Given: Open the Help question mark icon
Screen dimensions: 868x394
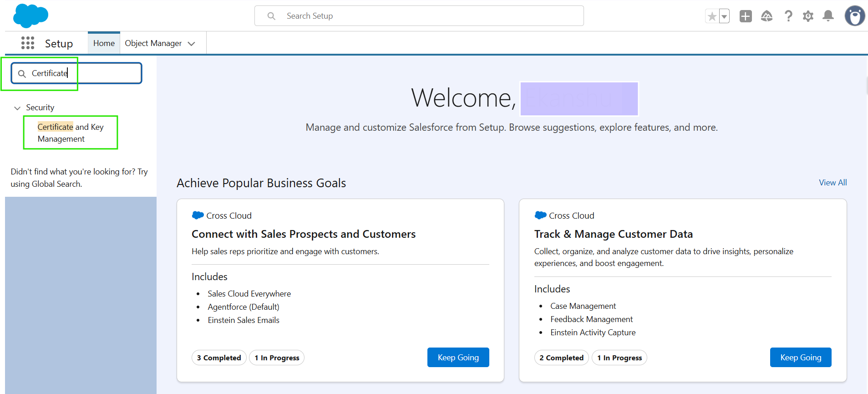Looking at the screenshot, I should [788, 16].
